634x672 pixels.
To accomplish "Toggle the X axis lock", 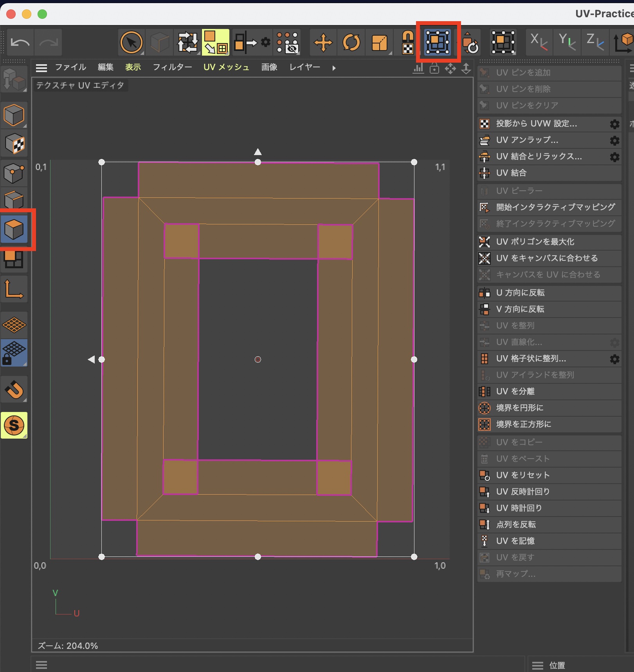I will [539, 42].
